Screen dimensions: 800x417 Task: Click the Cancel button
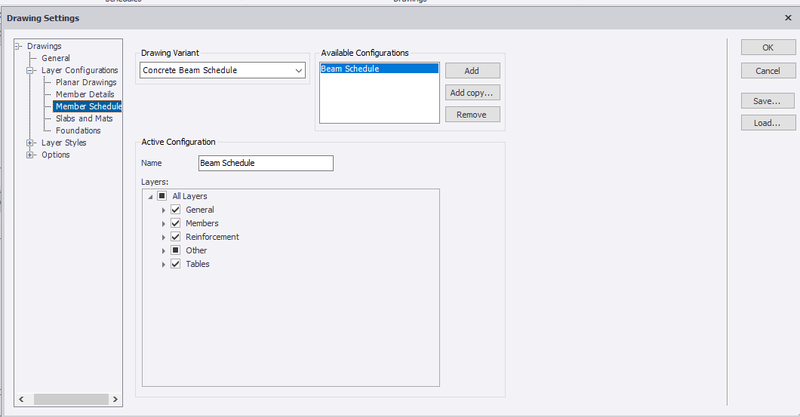768,71
